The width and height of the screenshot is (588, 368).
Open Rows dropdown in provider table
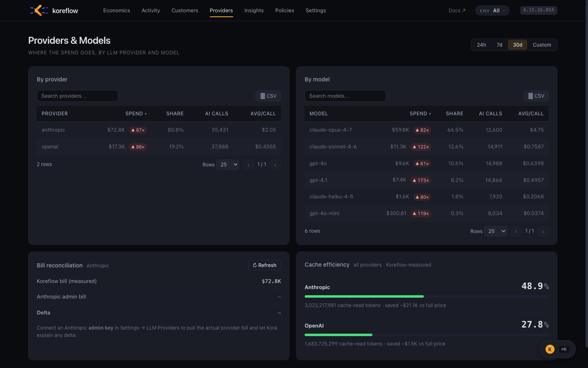coord(228,165)
